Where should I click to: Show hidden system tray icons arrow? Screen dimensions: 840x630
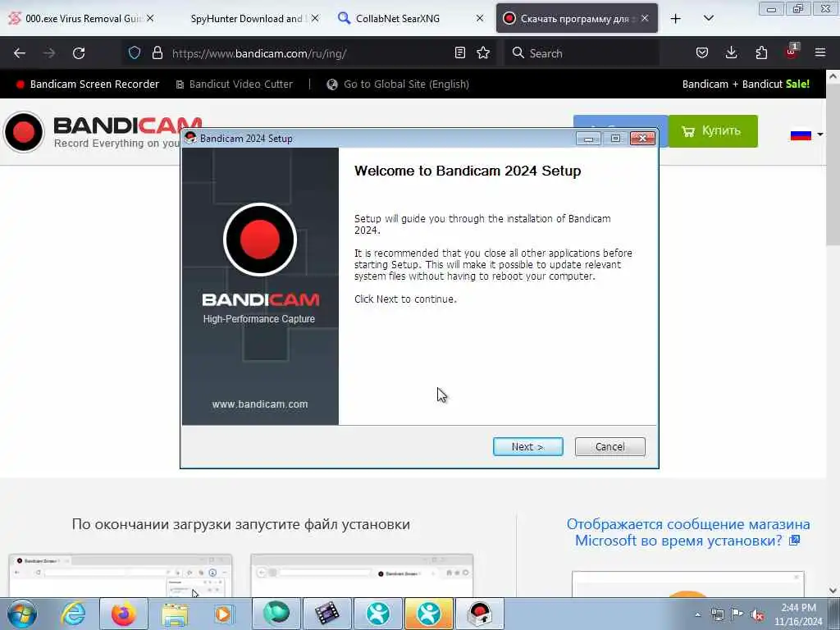click(697, 614)
